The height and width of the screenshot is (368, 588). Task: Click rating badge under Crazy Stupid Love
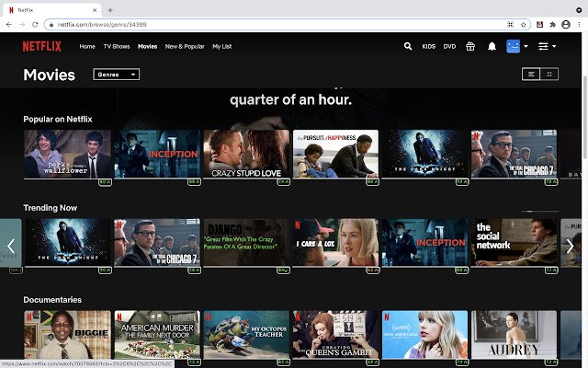284,182
